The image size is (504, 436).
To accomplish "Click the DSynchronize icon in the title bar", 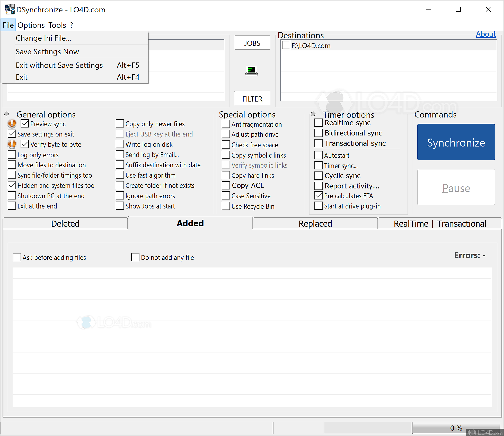I will point(10,9).
